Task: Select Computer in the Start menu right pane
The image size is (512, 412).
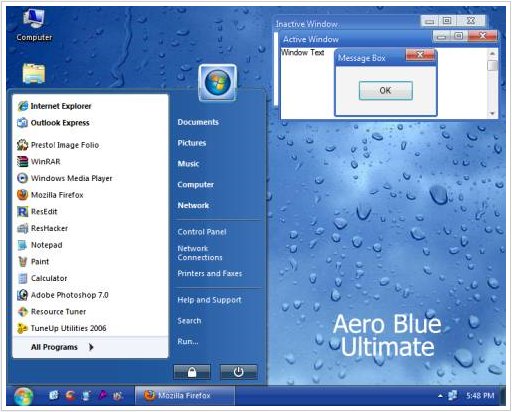Action: (x=195, y=184)
